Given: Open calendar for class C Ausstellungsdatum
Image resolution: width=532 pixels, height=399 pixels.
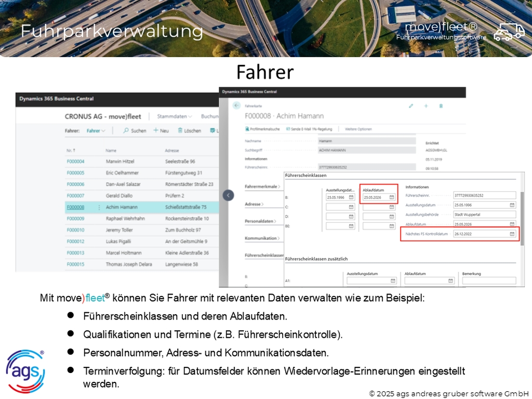Looking at the screenshot, I should click(351, 207).
